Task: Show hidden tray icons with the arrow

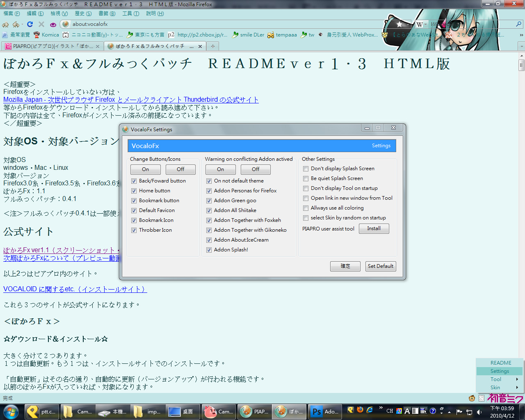Action: point(449,412)
